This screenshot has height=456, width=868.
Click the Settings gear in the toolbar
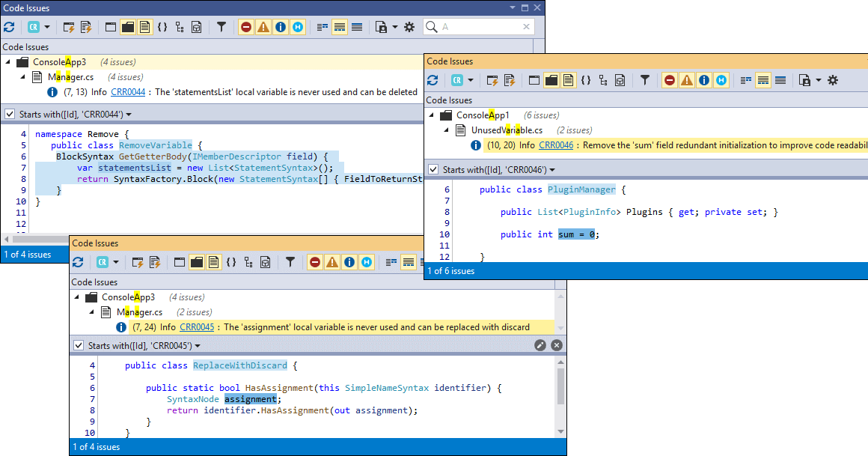tap(409, 26)
